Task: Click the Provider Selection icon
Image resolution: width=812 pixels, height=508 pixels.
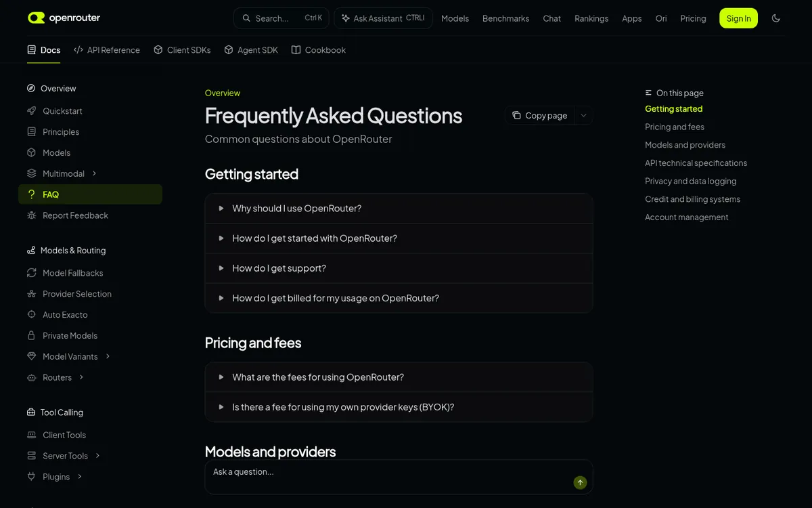Action: [31, 293]
